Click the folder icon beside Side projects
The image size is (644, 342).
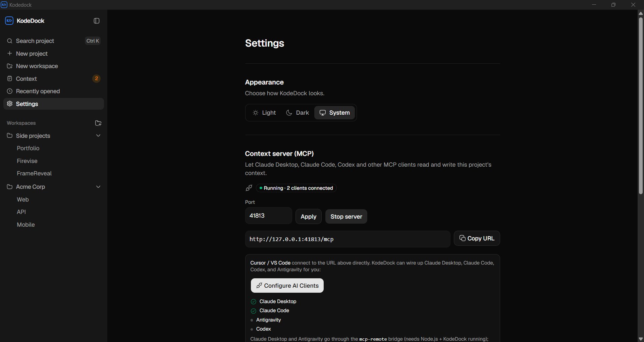[x=10, y=135]
